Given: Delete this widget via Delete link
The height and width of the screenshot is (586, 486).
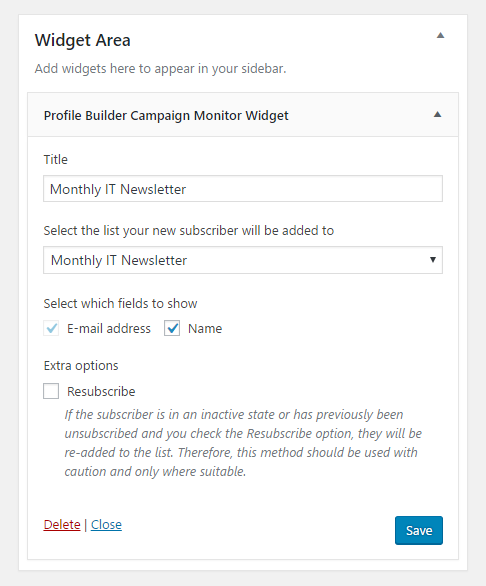Looking at the screenshot, I should 62,525.
